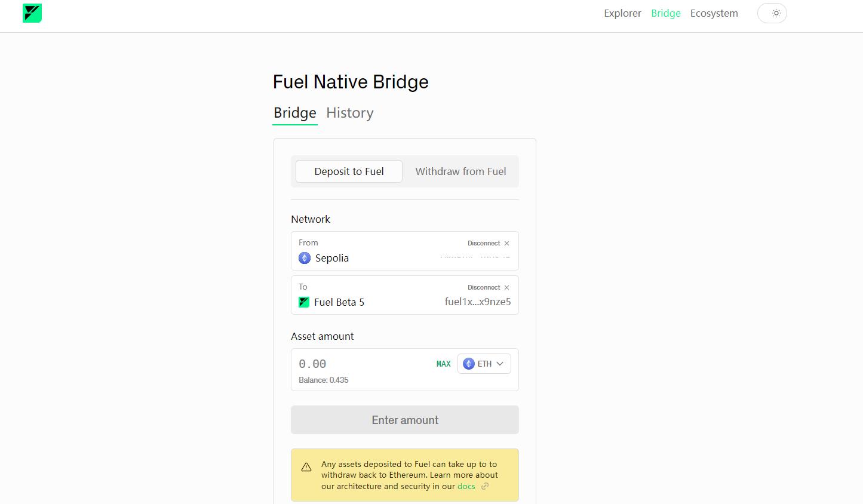
Task: Toggle the light/dark theme switch
Action: coord(772,13)
